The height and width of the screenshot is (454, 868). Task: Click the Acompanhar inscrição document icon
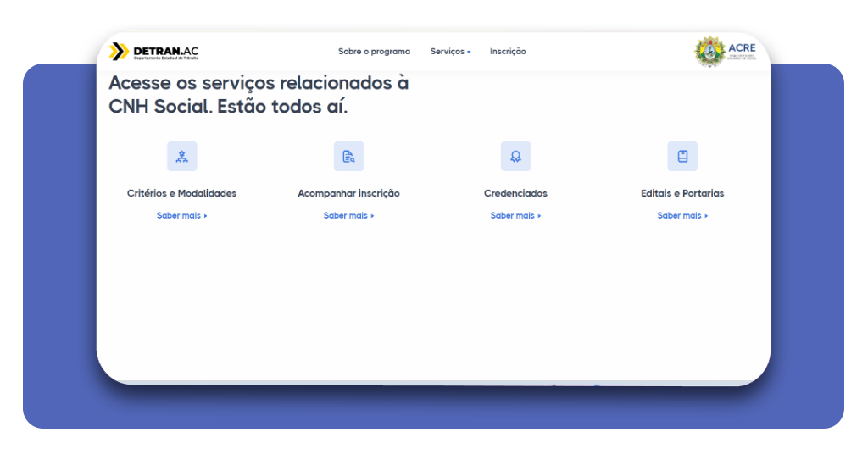coord(348,157)
